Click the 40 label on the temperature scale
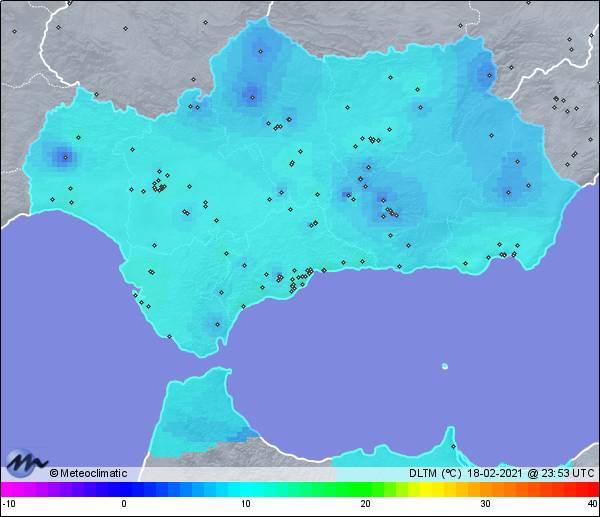The image size is (600, 517). click(592, 504)
